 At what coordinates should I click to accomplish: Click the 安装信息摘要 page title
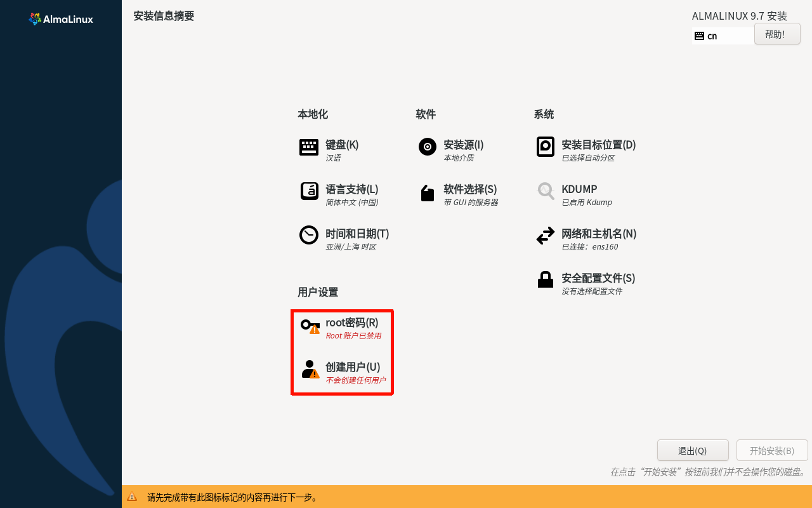click(x=164, y=16)
